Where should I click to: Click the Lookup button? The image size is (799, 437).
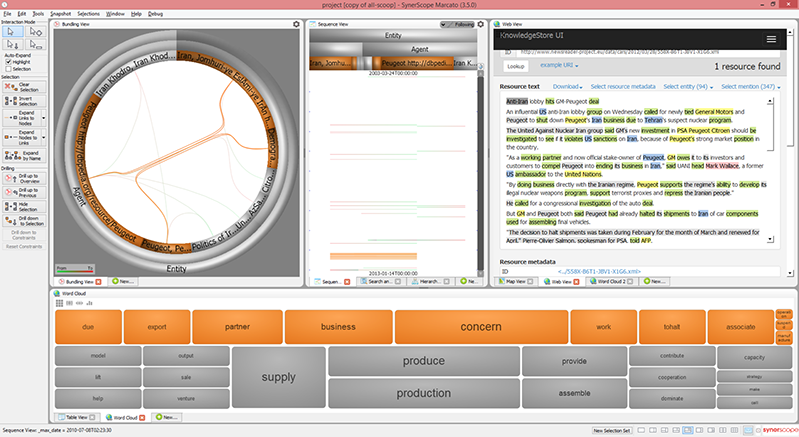pyautogui.click(x=516, y=66)
